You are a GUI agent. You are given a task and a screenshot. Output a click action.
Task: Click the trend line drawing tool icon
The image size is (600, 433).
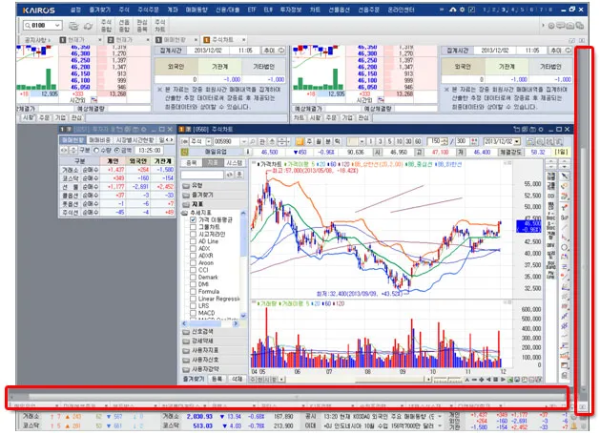(x=565, y=227)
